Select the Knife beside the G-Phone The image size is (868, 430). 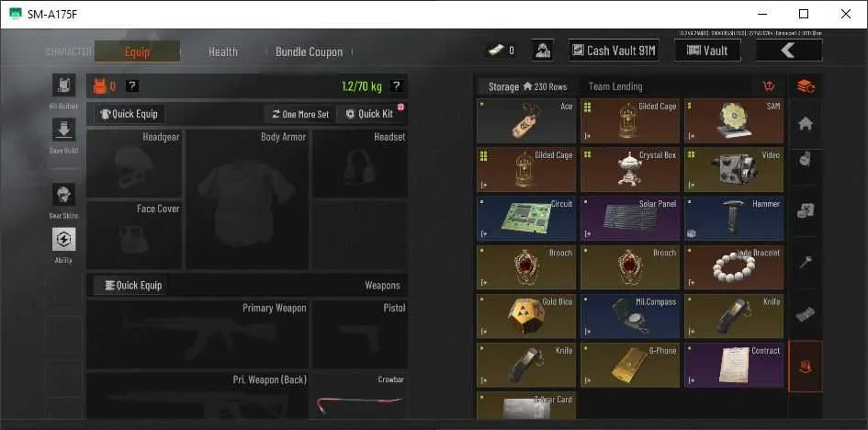pos(526,365)
